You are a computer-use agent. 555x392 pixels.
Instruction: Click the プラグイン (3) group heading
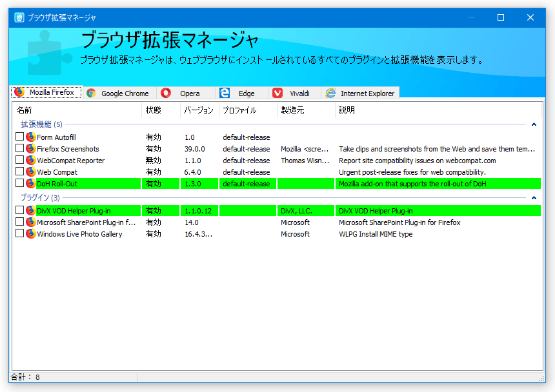[x=40, y=198]
